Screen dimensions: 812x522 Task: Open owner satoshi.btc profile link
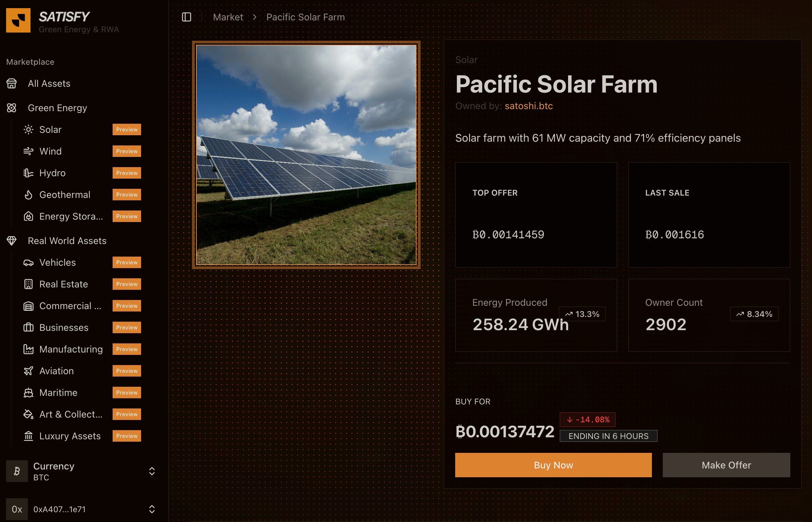(x=528, y=106)
